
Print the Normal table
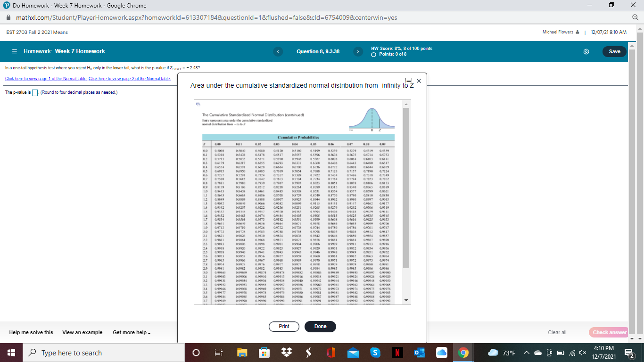pyautogui.click(x=284, y=326)
